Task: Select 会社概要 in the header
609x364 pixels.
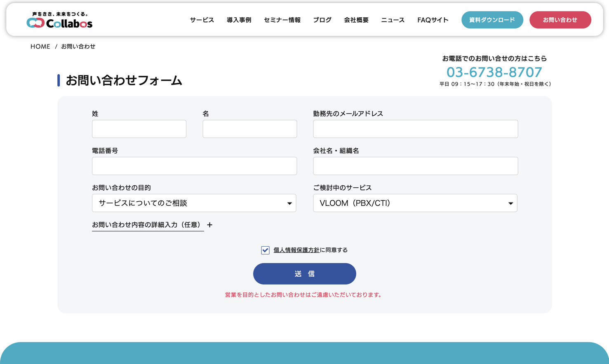Action: click(x=356, y=20)
